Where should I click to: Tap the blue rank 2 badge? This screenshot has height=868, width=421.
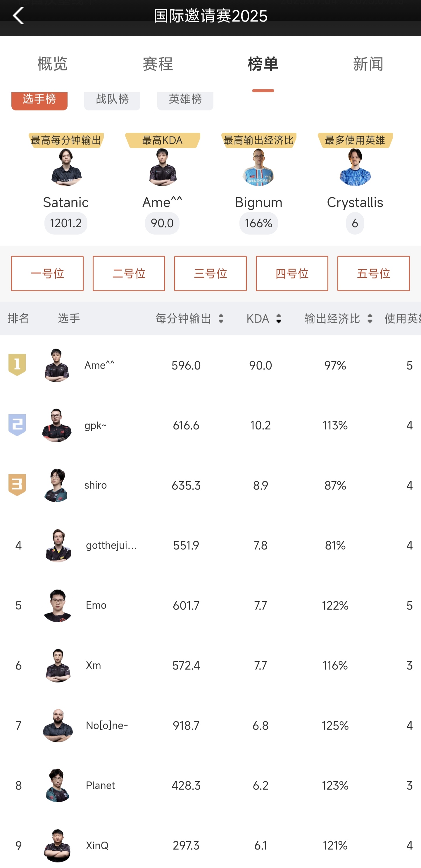pos(17,425)
